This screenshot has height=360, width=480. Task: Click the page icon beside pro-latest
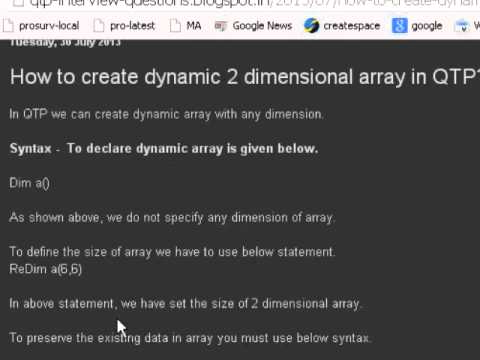pos(99,26)
